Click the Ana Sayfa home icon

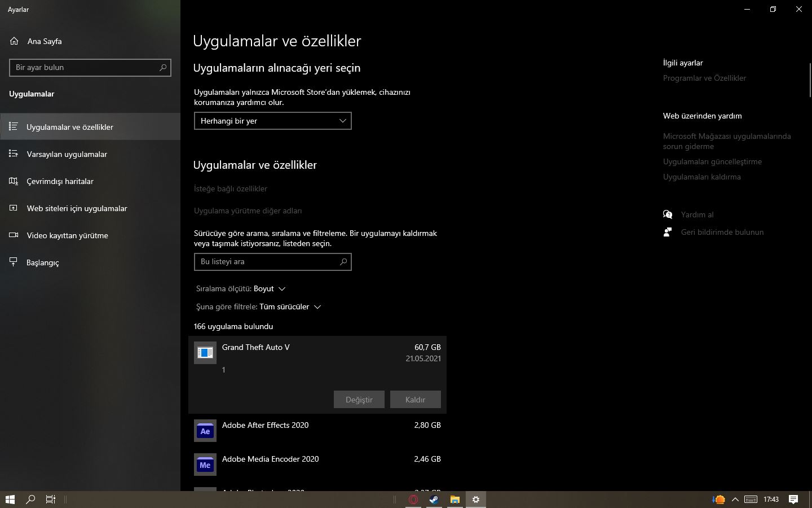click(x=14, y=41)
